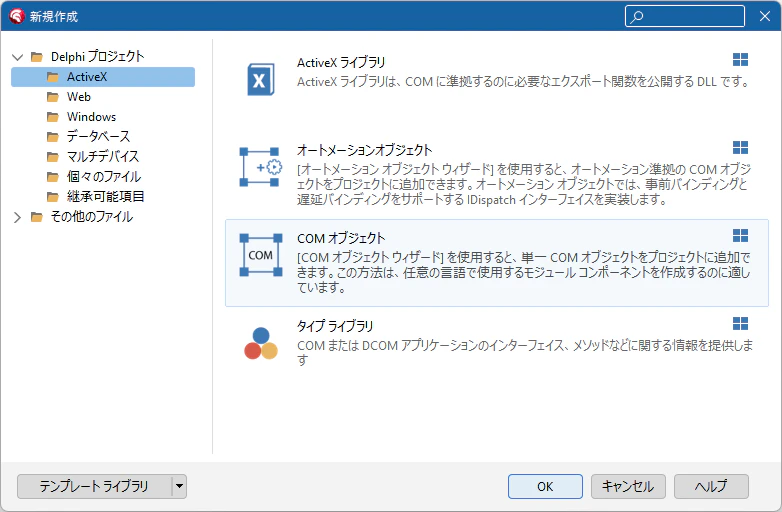Select the タイプ ライブラリ three-circles icon

[260, 343]
